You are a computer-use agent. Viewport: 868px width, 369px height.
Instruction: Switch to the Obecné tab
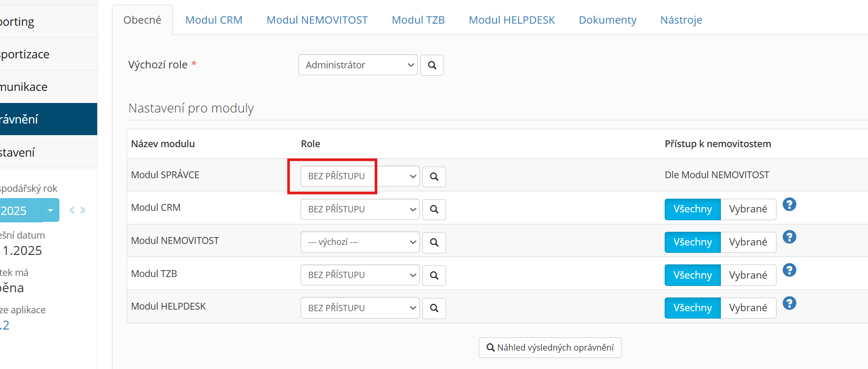coord(142,20)
